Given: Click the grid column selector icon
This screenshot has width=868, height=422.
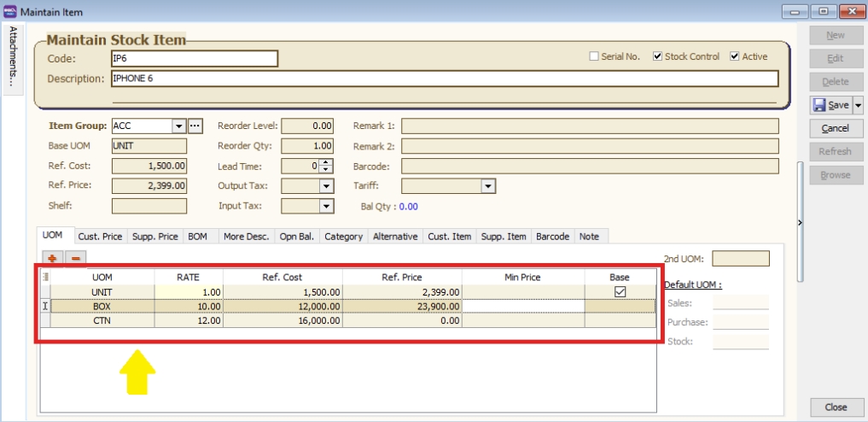Looking at the screenshot, I should (45, 277).
